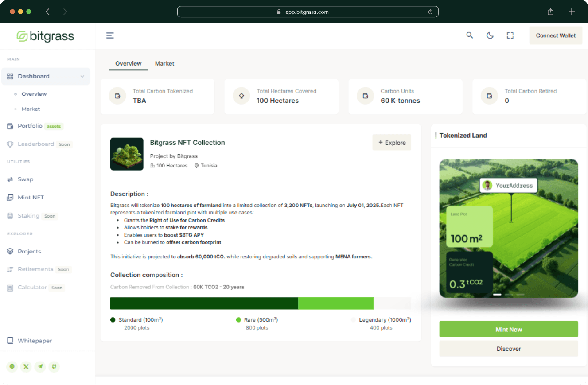Open the X (Twitter) social icon
Viewport: 588px width, 385px height.
26,366
